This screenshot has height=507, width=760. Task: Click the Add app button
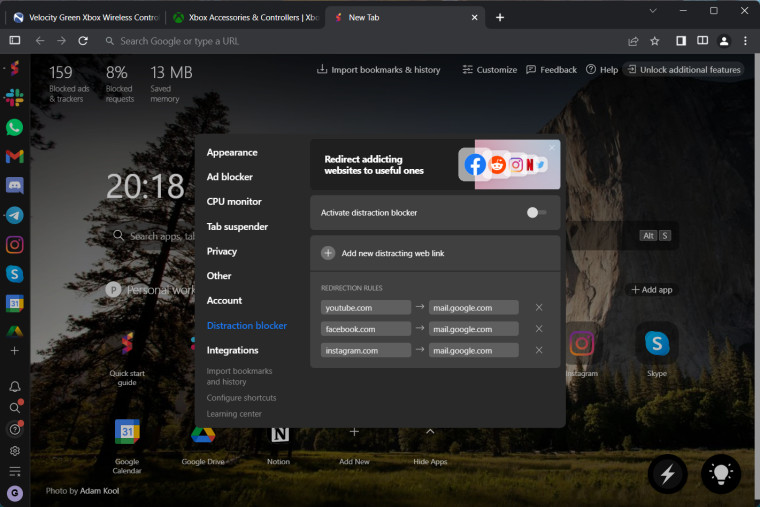click(x=652, y=290)
